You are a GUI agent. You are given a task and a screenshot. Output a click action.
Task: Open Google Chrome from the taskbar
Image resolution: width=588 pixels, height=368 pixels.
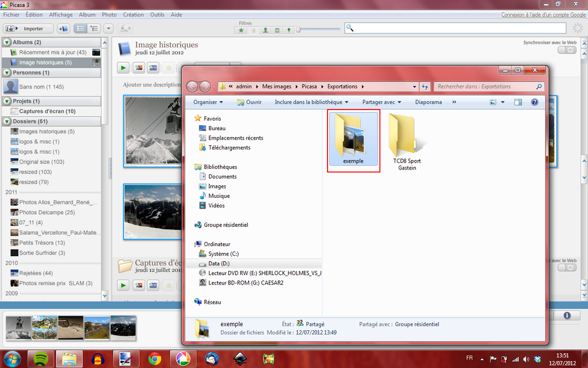point(155,359)
